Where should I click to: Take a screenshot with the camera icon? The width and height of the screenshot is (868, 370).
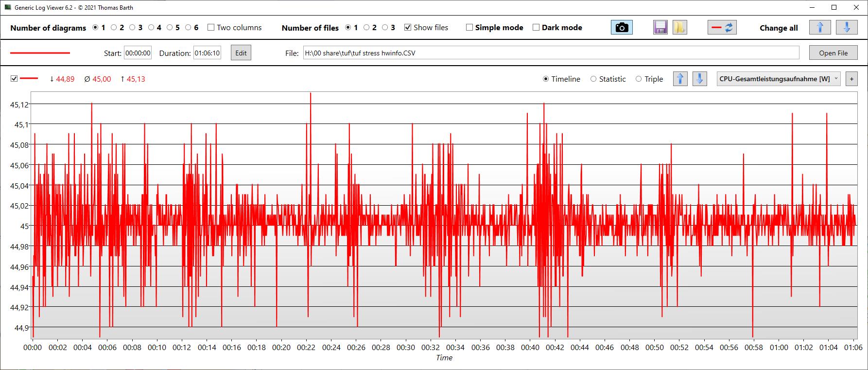click(x=622, y=28)
